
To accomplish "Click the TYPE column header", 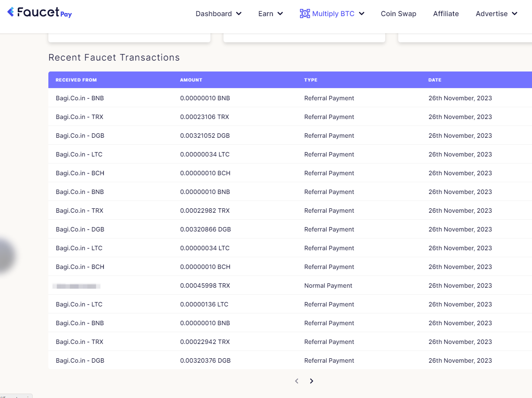I will (311, 80).
